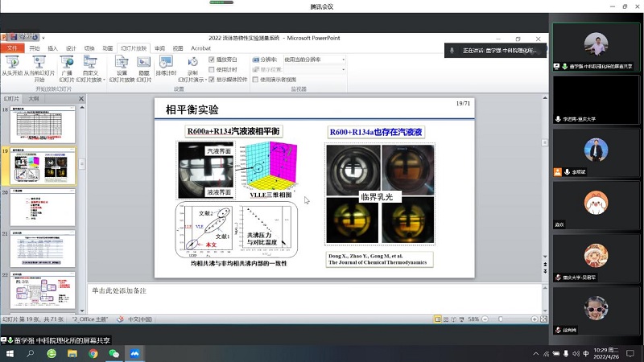Click the save icon in quick access toolbar
Screen dimensions: 644x362
point(14,37)
